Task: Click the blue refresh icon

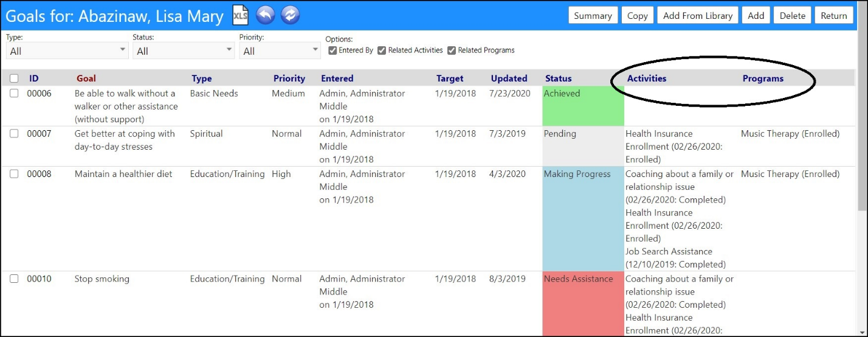Action: coord(290,15)
